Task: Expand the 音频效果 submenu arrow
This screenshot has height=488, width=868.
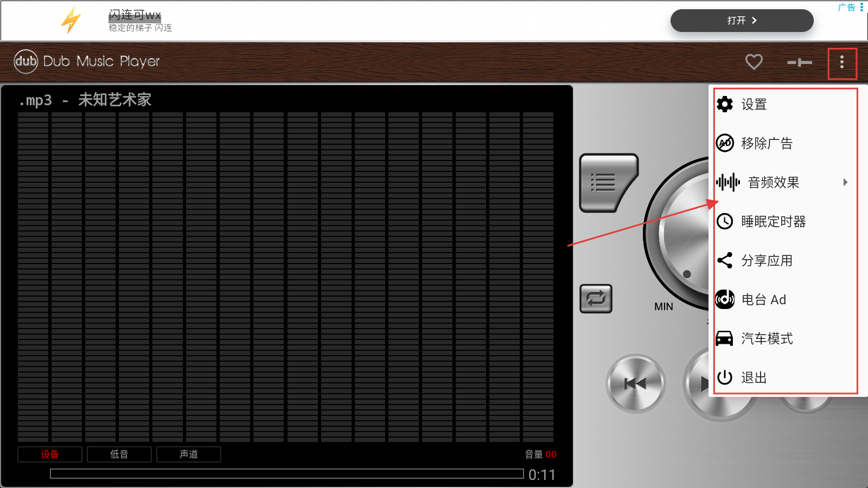Action: coord(845,182)
